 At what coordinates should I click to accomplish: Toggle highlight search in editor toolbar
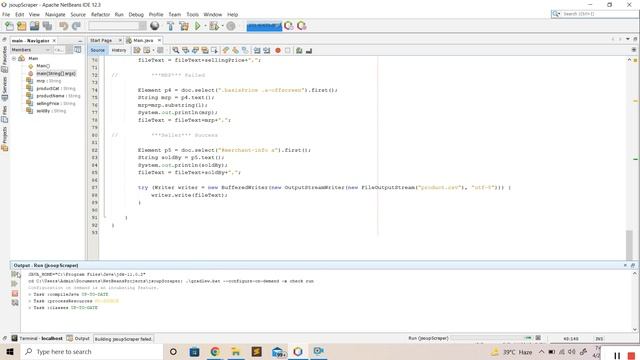click(205, 50)
